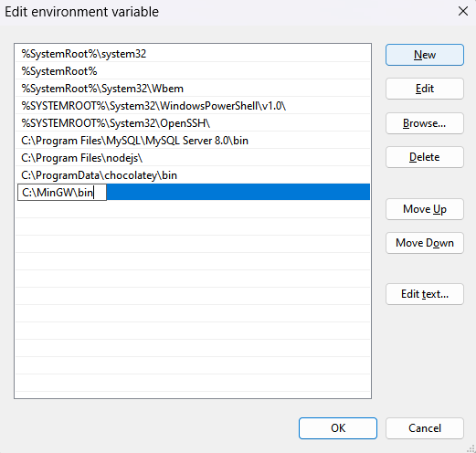Select the OpenSSH path entry
Viewport: 476px width, 453px height.
click(193, 123)
